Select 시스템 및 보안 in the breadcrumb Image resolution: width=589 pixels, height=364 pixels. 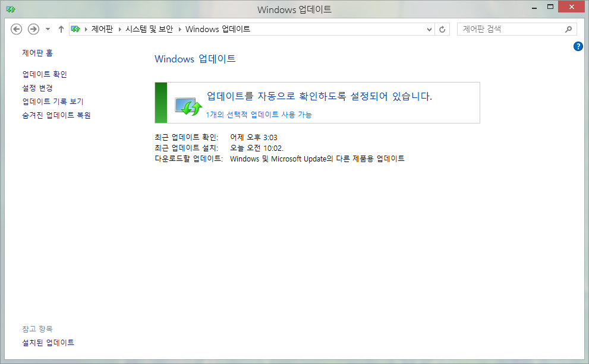point(149,29)
